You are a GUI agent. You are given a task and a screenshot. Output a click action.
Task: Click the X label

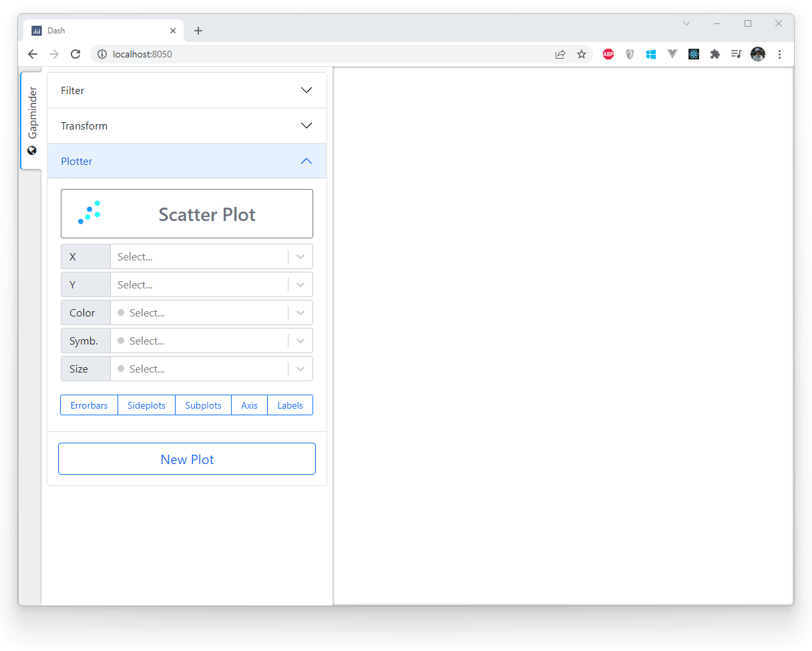coord(85,256)
